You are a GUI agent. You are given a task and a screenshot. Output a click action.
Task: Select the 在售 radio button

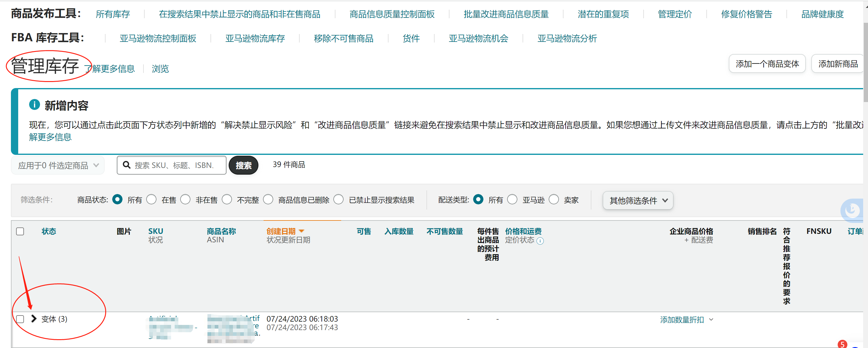(151, 200)
